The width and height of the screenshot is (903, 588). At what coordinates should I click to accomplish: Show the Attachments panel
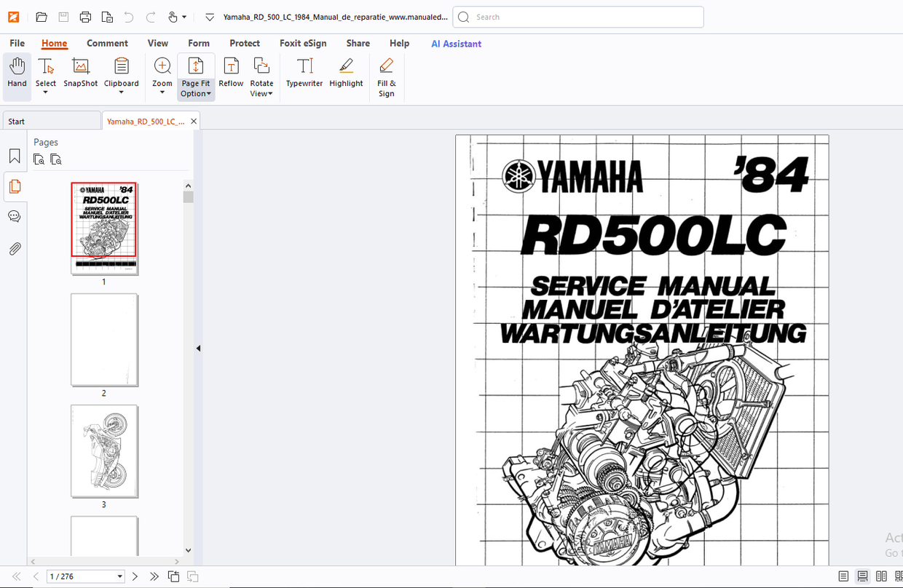click(15, 248)
